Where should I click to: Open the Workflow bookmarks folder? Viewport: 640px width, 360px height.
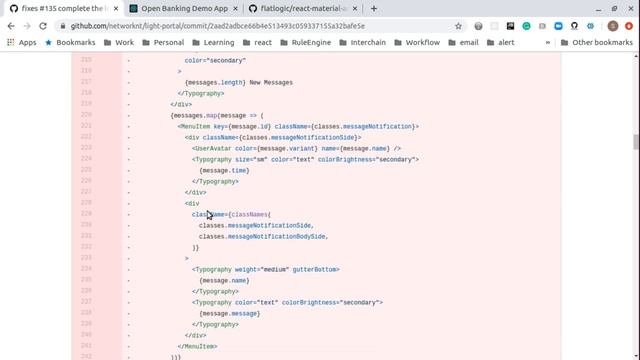417,42
